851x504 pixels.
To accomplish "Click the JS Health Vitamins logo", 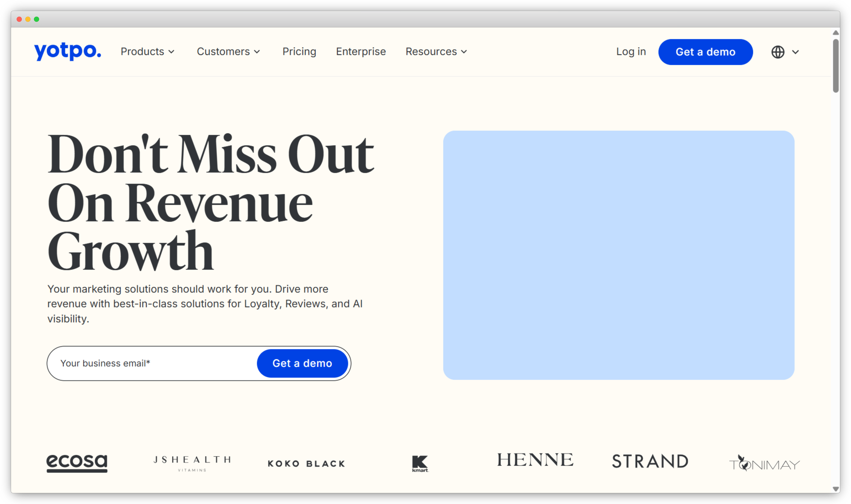I will pos(192,463).
